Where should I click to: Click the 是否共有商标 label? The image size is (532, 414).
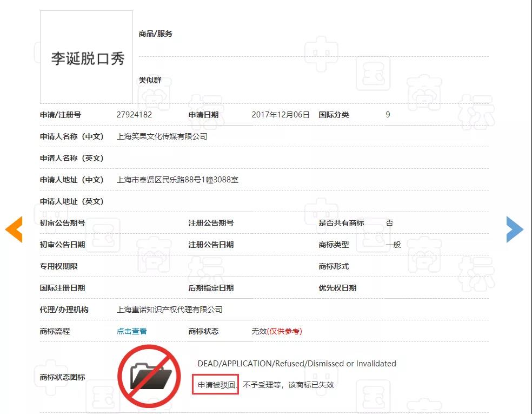(341, 223)
